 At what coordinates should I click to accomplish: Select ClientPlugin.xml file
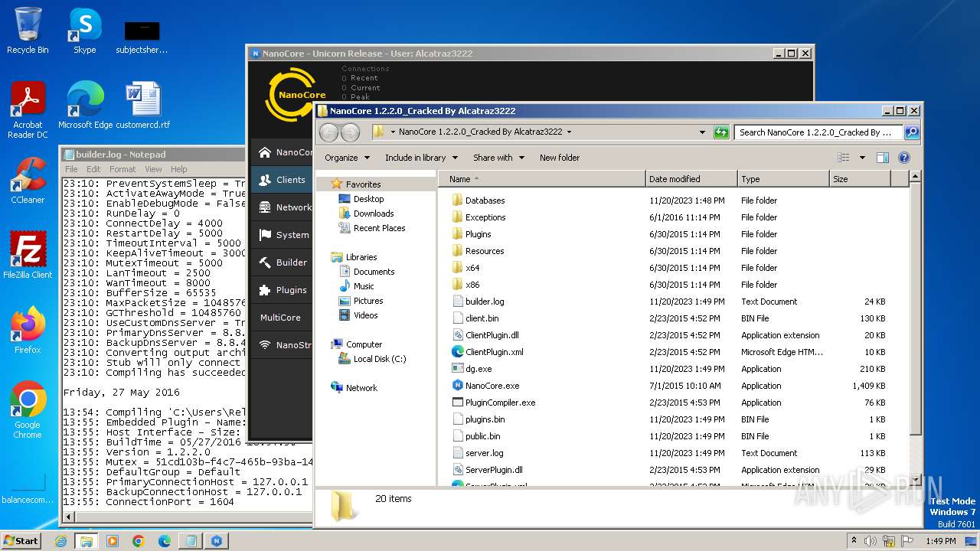[494, 352]
